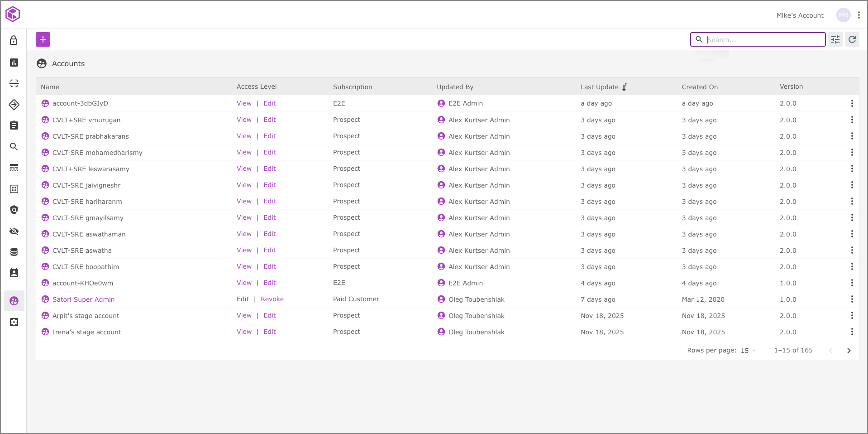This screenshot has width=868, height=434.
Task: Go to the next page of accounts
Action: coord(849,351)
